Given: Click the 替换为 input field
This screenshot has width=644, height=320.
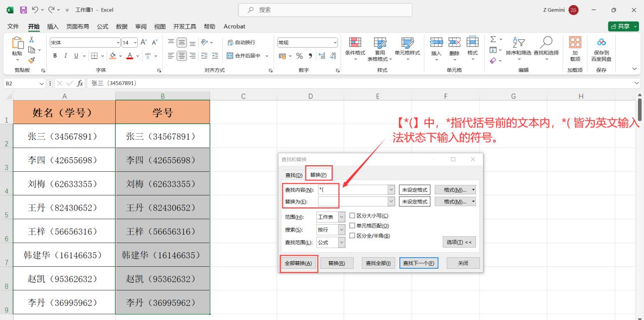Looking at the screenshot, I should click(352, 201).
